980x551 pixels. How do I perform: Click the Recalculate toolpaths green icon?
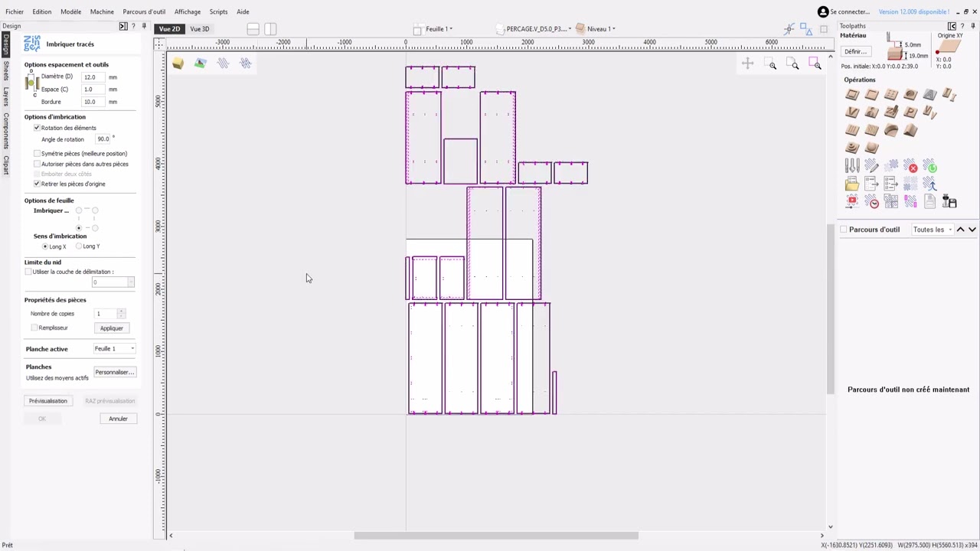click(929, 166)
